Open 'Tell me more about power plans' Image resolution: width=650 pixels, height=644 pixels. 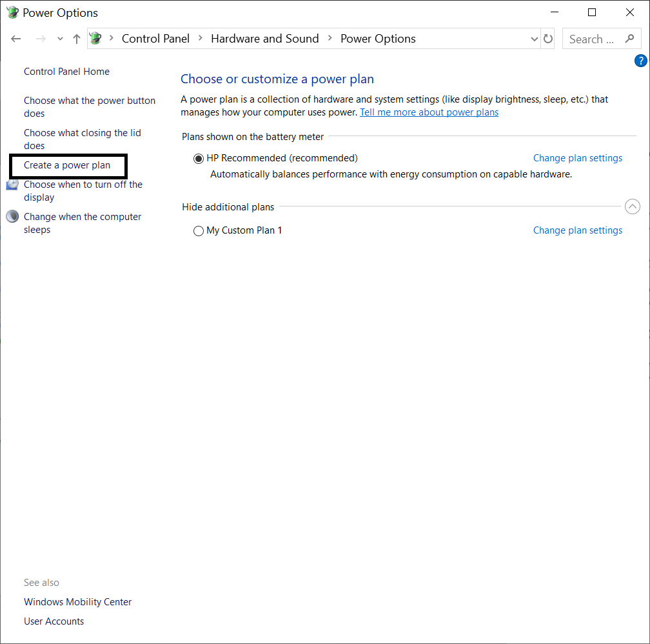429,112
